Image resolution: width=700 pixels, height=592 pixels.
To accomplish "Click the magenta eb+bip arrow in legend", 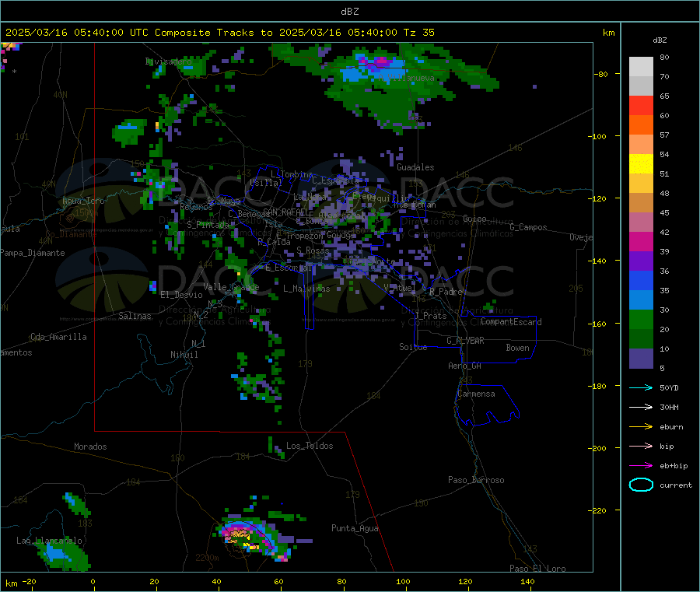I will 641,466.
